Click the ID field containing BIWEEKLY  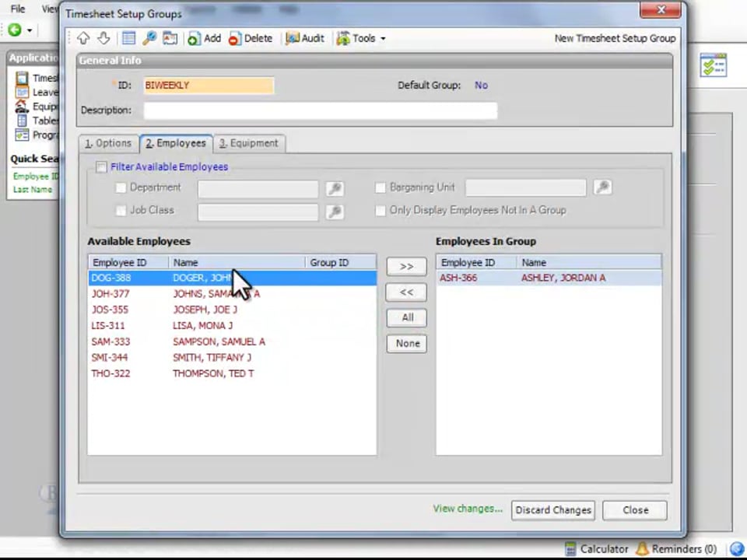(x=209, y=86)
